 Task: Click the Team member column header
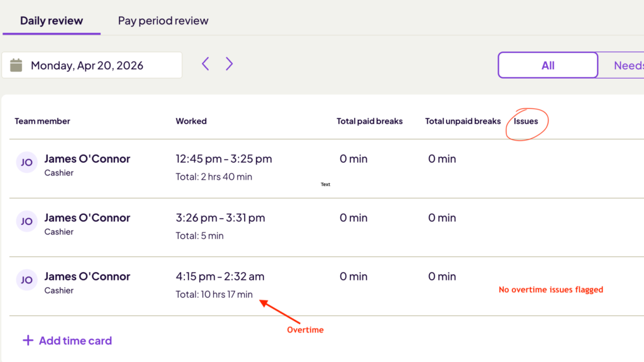[42, 121]
